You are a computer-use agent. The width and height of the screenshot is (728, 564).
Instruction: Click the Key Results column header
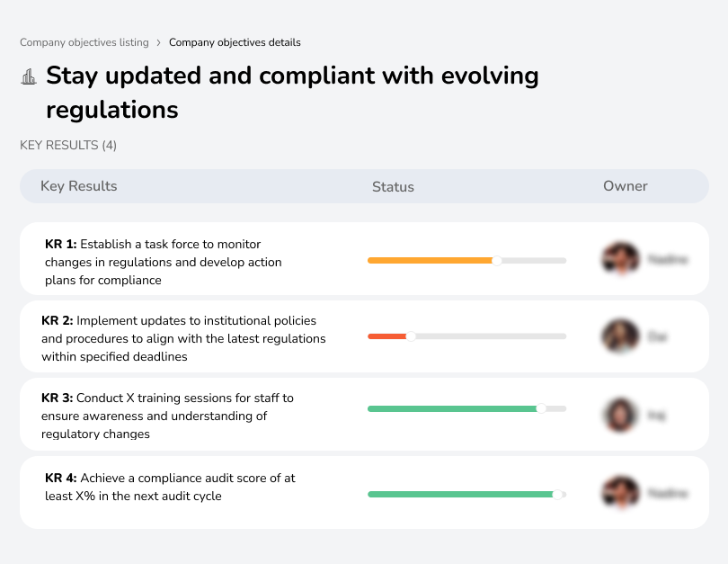79,186
